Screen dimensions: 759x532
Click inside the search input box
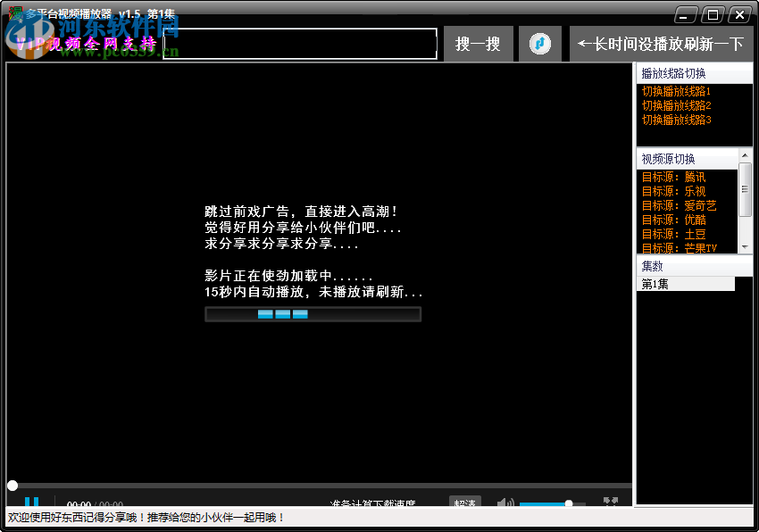tap(295, 43)
